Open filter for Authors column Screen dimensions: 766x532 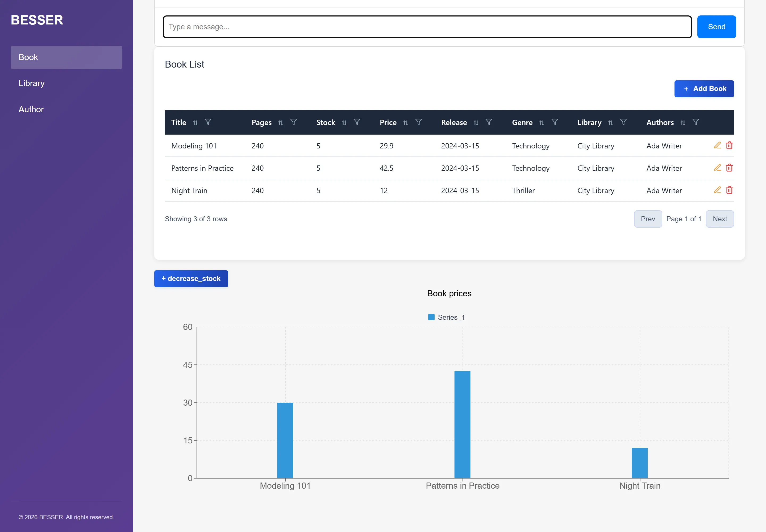click(x=696, y=122)
